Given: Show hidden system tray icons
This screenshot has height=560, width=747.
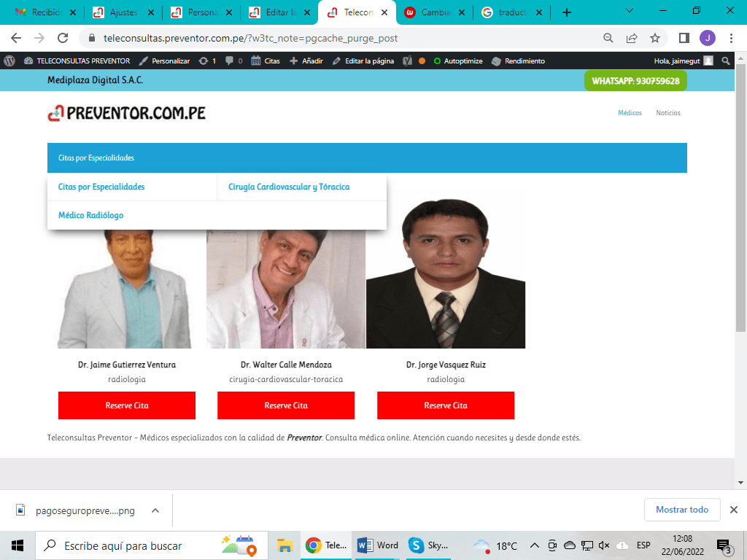Looking at the screenshot, I should pos(535,545).
